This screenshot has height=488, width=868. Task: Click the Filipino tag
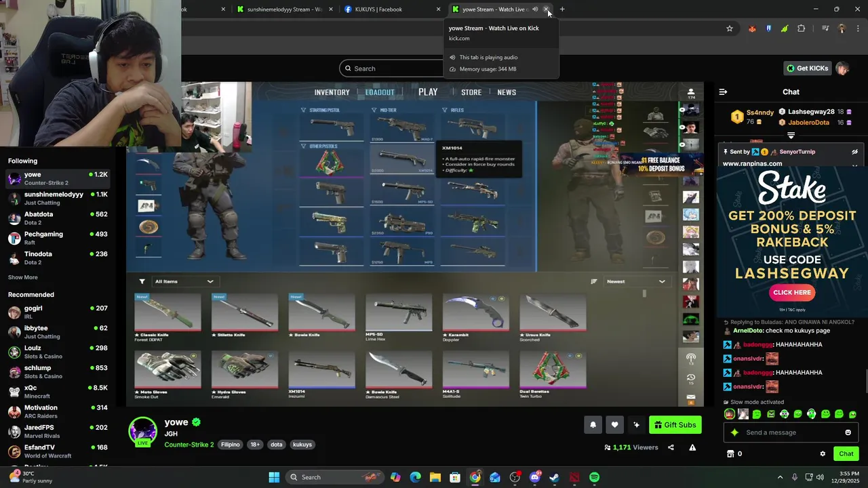tap(231, 445)
